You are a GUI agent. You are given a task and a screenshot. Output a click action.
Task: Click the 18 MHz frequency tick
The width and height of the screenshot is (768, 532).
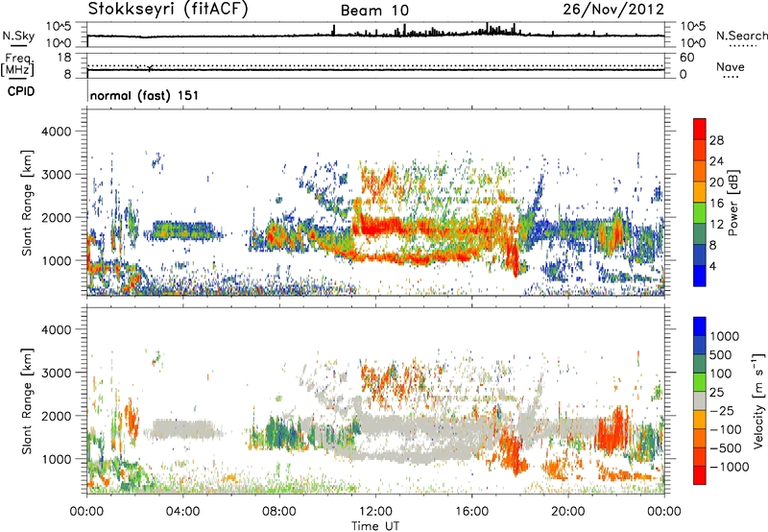pyautogui.click(x=64, y=58)
